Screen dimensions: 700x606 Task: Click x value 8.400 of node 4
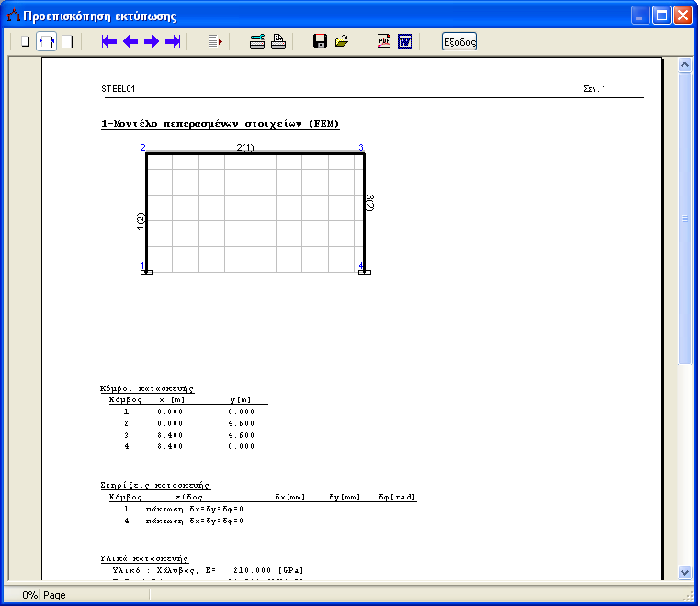[x=170, y=446]
